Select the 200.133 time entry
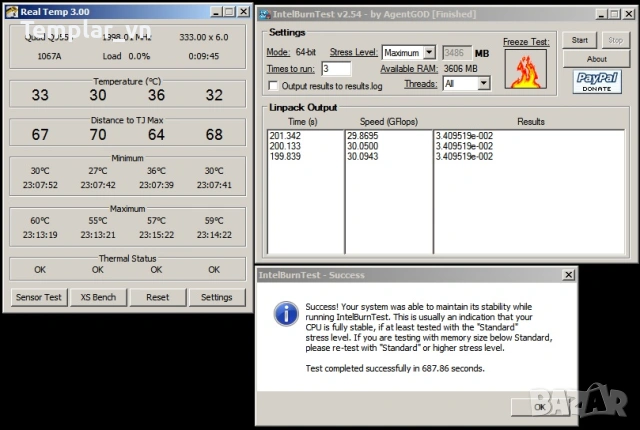This screenshot has width=640, height=430. tap(285, 146)
